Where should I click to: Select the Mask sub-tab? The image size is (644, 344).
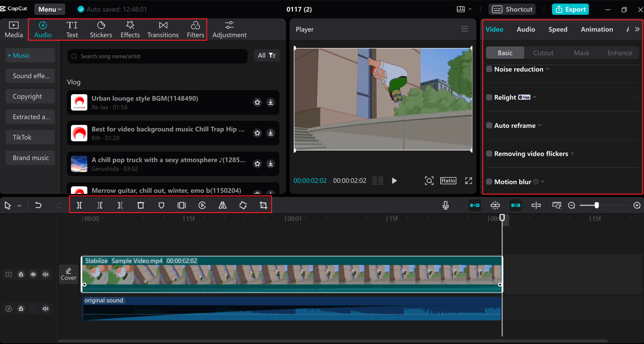point(582,53)
